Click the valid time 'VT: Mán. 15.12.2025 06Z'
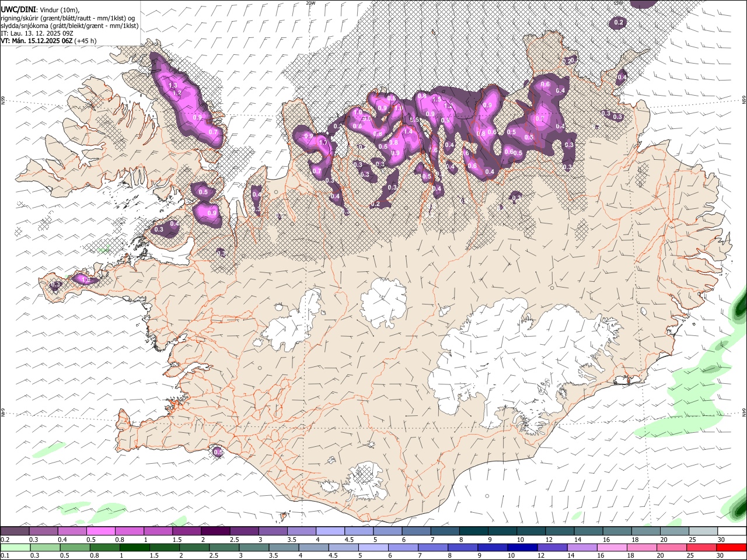The width and height of the screenshot is (747, 560). coord(37,41)
